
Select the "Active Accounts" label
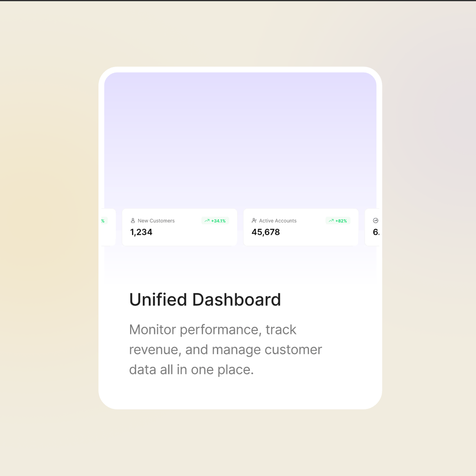pyautogui.click(x=278, y=221)
